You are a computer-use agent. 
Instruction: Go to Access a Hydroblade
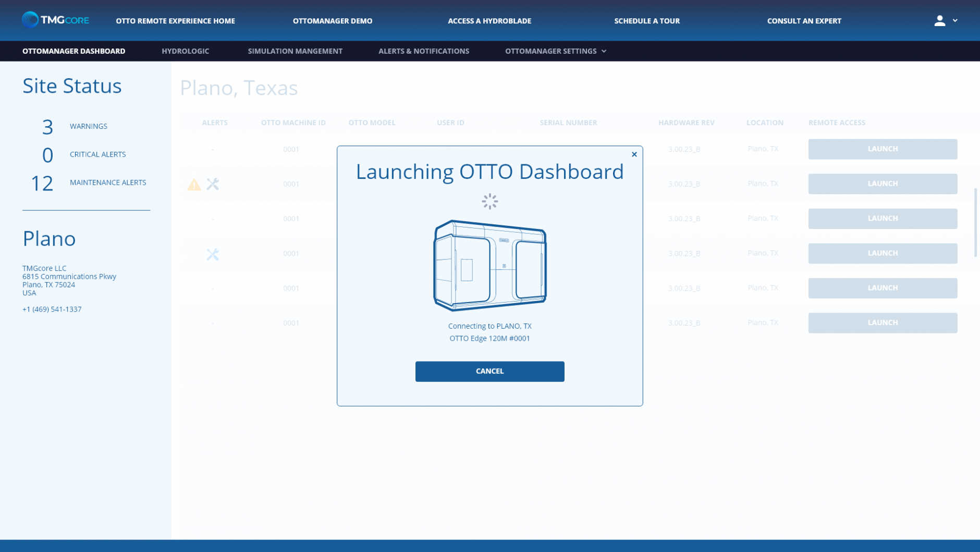[x=489, y=21]
